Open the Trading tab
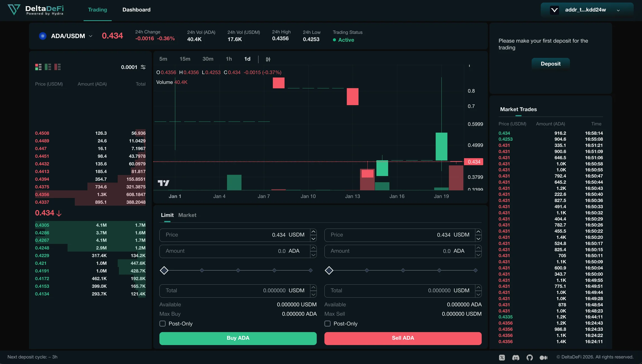The height and width of the screenshot is (364, 642). click(98, 10)
